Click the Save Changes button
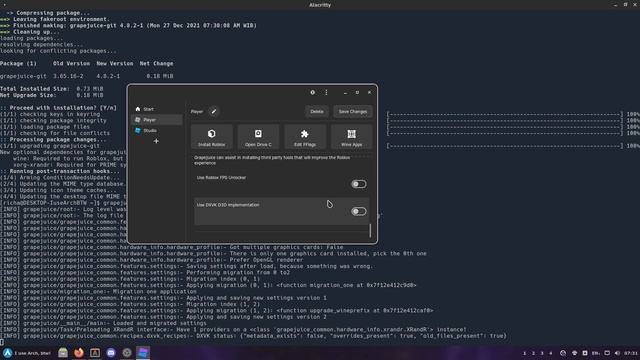640x360 pixels. (x=353, y=111)
